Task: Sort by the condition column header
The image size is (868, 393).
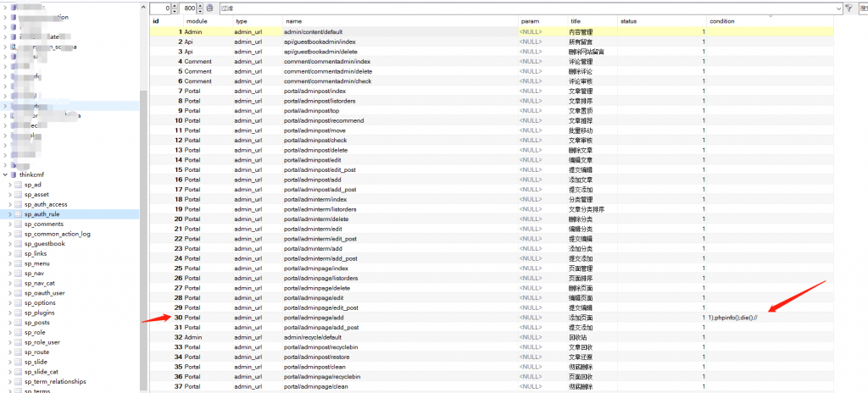Action: (722, 20)
